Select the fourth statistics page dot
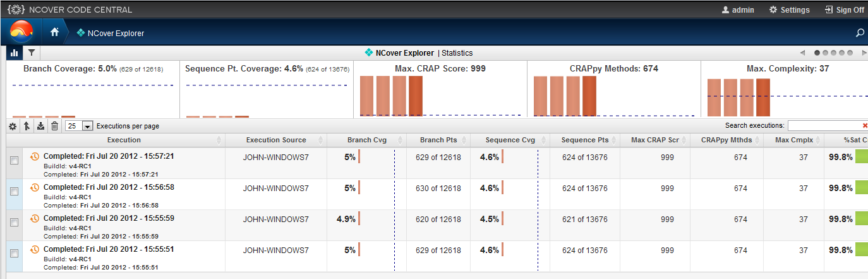 click(842, 53)
